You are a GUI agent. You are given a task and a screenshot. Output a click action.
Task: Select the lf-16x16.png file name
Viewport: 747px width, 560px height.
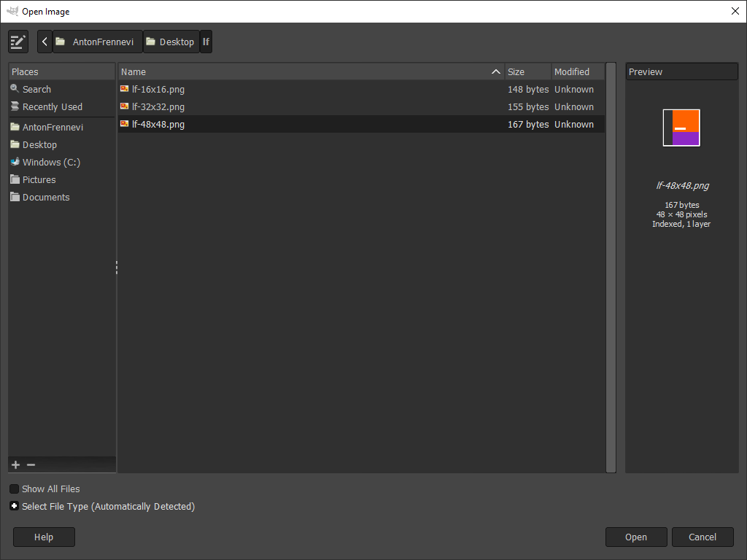point(158,90)
